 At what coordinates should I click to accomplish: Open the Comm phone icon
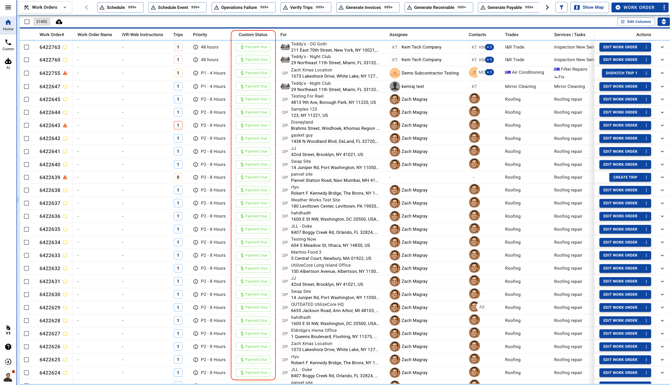(x=8, y=44)
